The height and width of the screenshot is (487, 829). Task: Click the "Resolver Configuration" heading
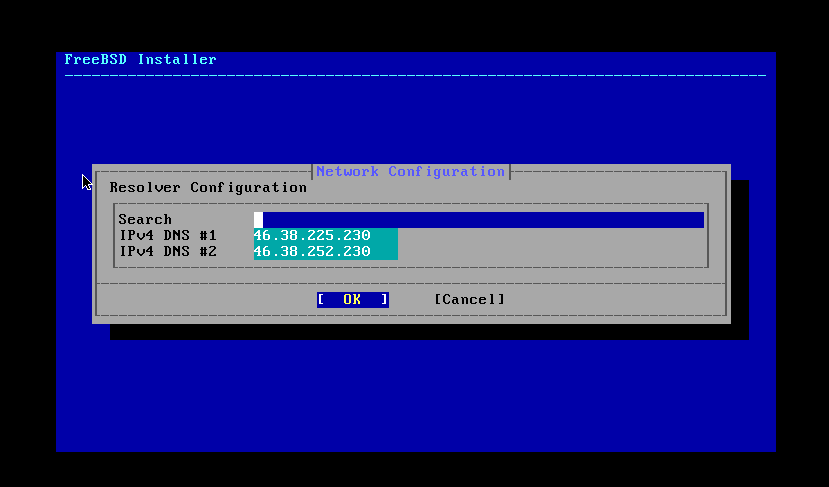pyautogui.click(x=208, y=188)
